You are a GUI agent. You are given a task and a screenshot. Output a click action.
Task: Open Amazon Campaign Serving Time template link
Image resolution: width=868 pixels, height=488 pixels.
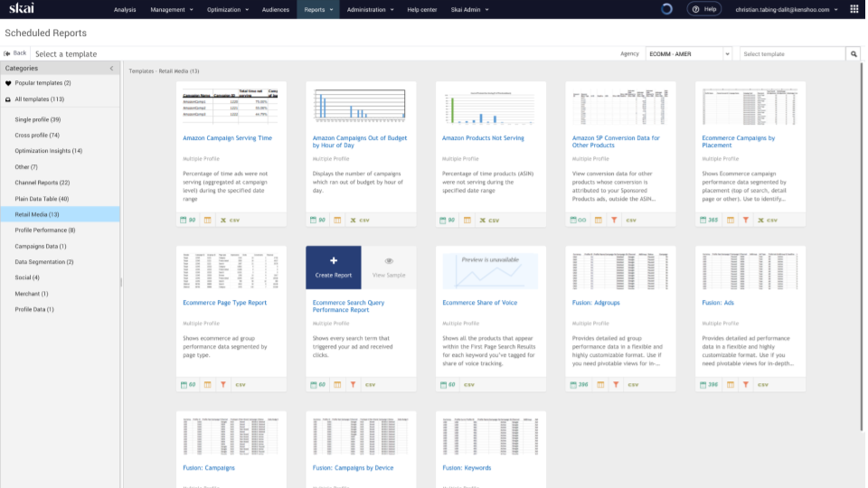227,137
